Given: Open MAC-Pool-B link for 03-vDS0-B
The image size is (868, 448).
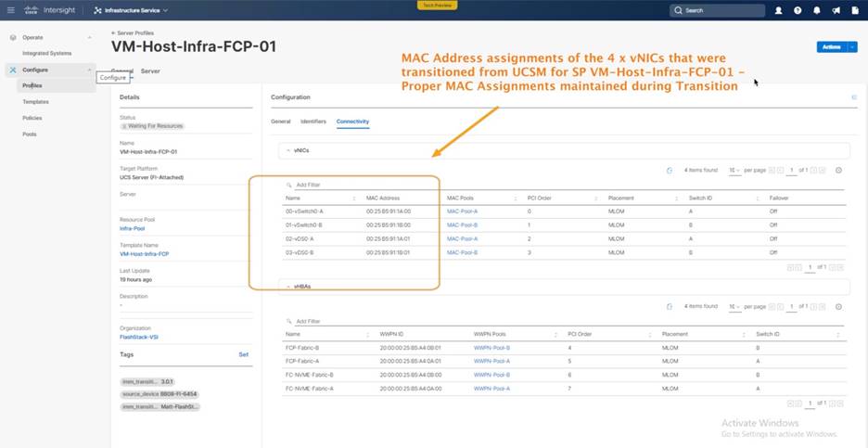Looking at the screenshot, I should pos(462,252).
